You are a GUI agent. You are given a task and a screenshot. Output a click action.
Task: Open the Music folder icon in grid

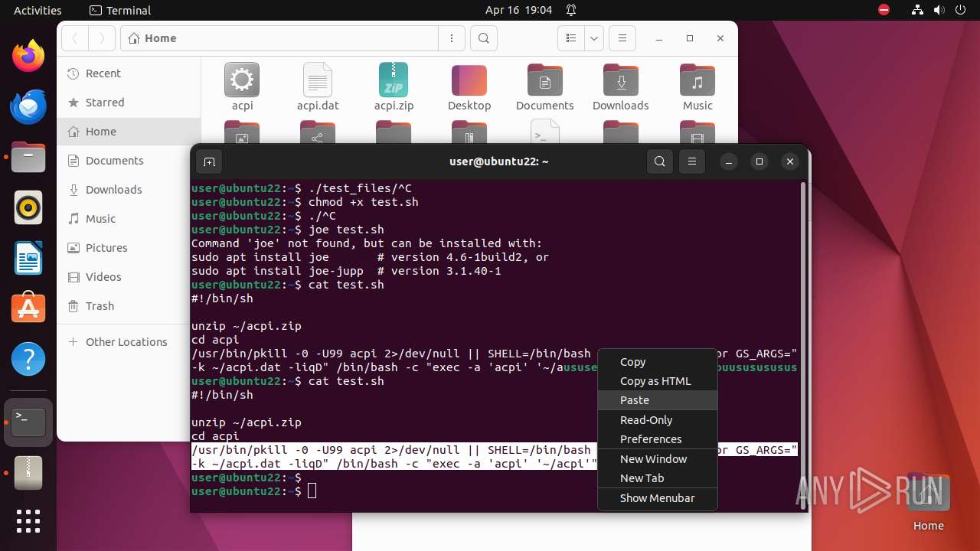click(x=697, y=87)
